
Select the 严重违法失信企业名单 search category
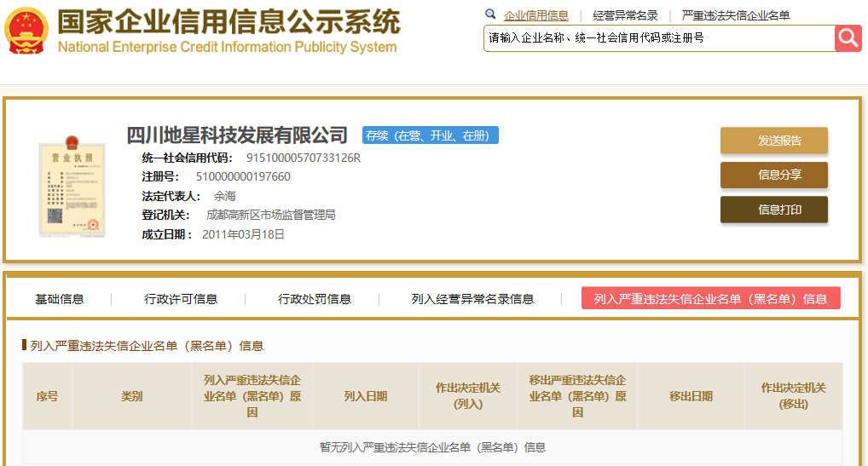[x=736, y=15]
